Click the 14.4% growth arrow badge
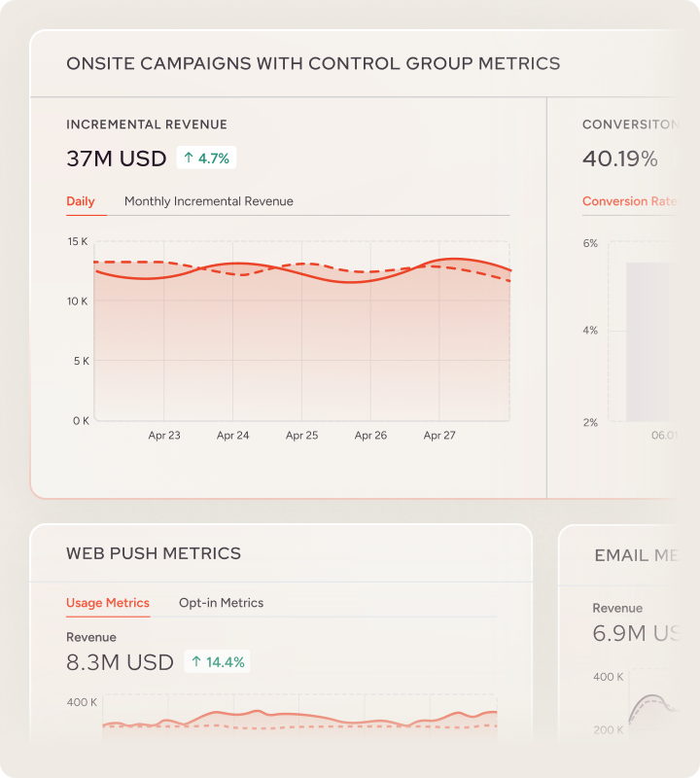 click(x=218, y=662)
